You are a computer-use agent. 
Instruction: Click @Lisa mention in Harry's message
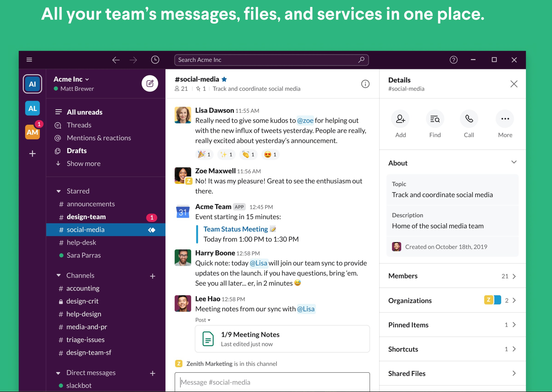tap(258, 263)
